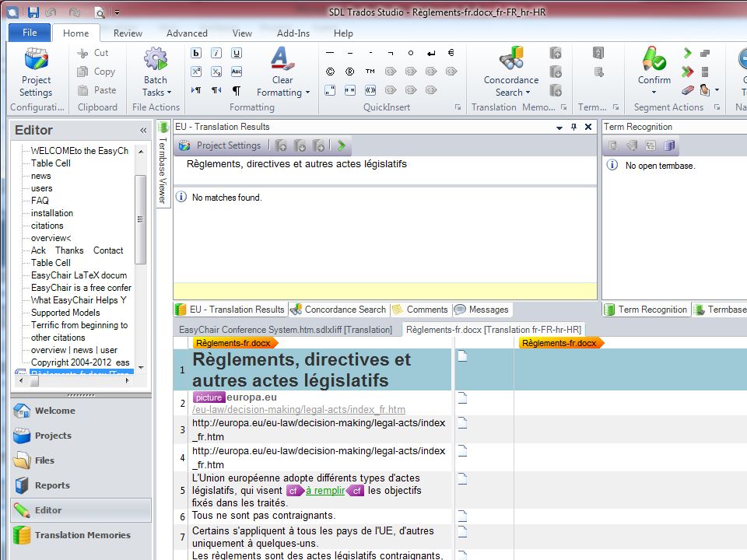Expand the Segment Actions dialog launcher
Screen dimensions: 747x560
[717, 107]
